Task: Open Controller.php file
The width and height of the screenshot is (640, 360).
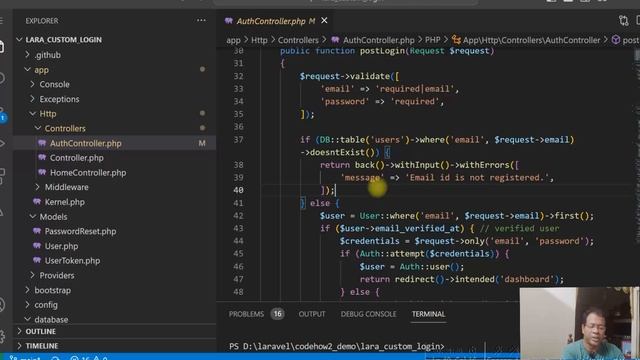Action: (x=77, y=158)
